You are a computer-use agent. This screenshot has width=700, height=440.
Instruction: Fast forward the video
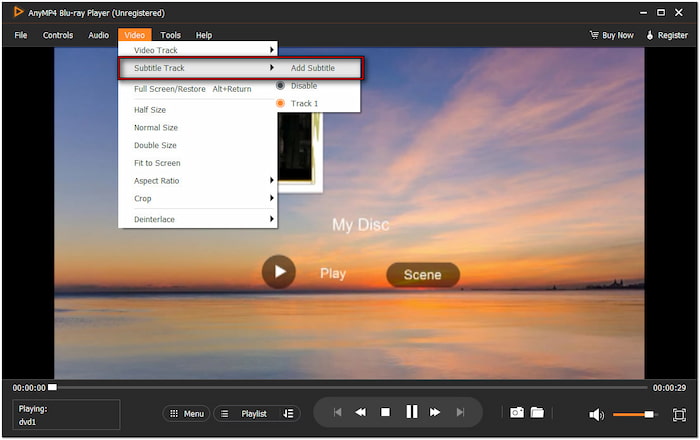click(435, 412)
